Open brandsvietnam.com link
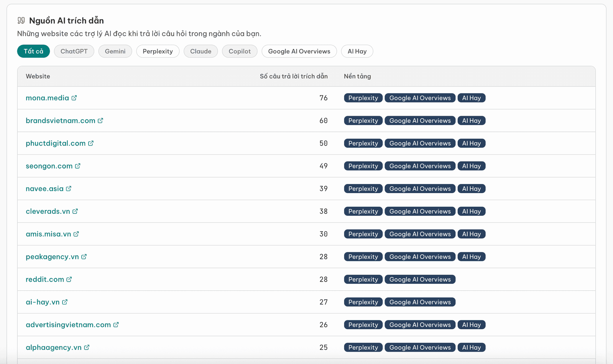The width and height of the screenshot is (613, 364). (x=61, y=120)
